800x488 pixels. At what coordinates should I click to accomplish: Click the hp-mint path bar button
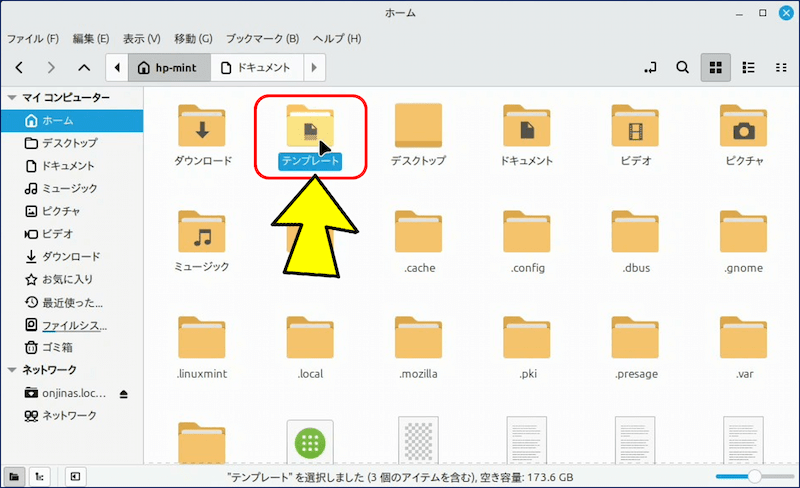tap(169, 68)
